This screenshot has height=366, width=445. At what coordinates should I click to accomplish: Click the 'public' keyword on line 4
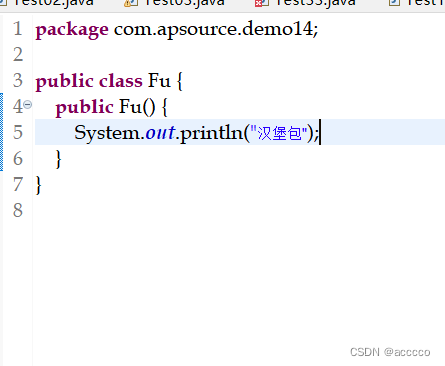tap(85, 107)
